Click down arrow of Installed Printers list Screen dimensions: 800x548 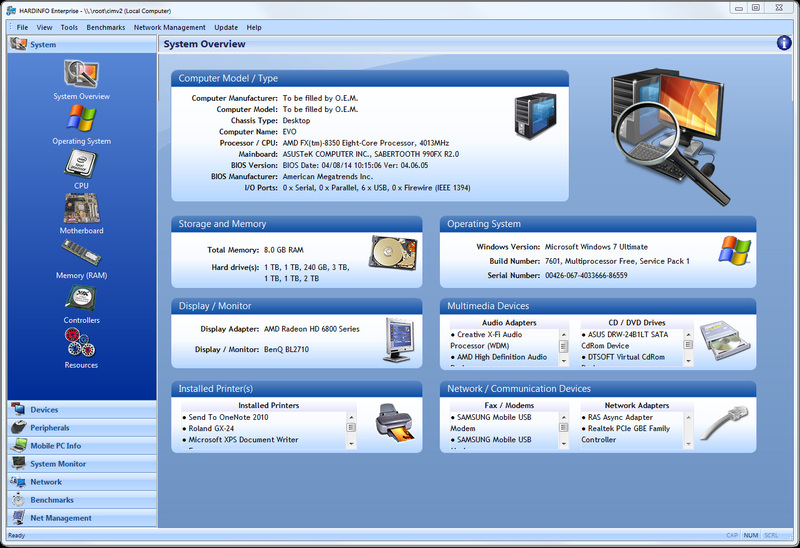coord(351,444)
